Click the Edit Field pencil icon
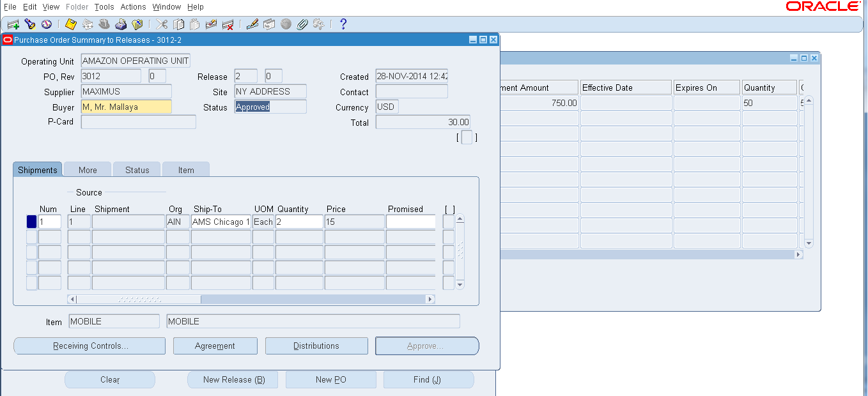The image size is (868, 396). [x=252, y=24]
